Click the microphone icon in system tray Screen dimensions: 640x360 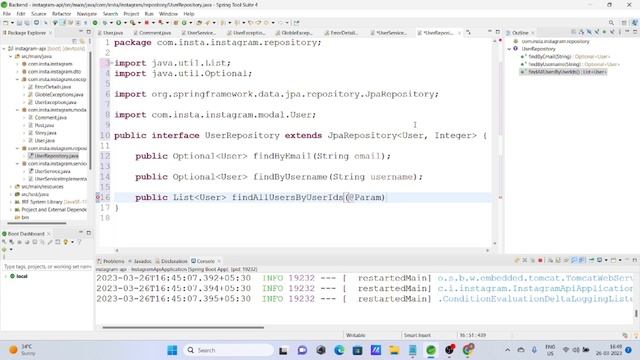pyautogui.click(x=534, y=350)
